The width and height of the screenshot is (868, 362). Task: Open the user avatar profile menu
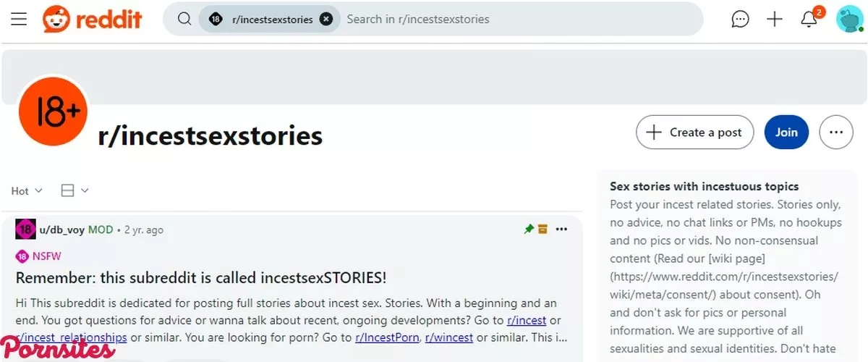[848, 20]
